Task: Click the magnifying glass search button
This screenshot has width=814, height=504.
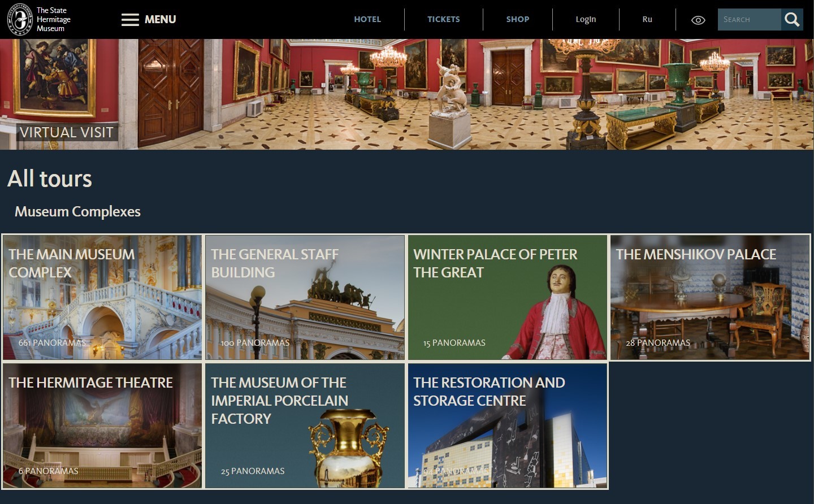Action: (792, 19)
